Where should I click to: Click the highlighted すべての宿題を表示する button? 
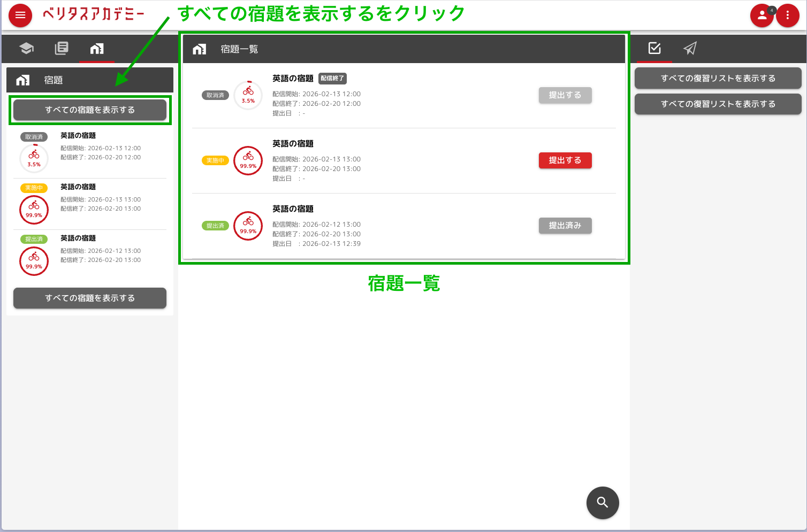pyautogui.click(x=89, y=110)
